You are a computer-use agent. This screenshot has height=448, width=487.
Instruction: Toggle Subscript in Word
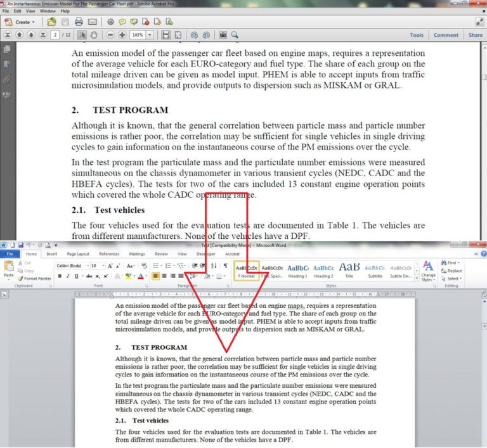coord(98,276)
